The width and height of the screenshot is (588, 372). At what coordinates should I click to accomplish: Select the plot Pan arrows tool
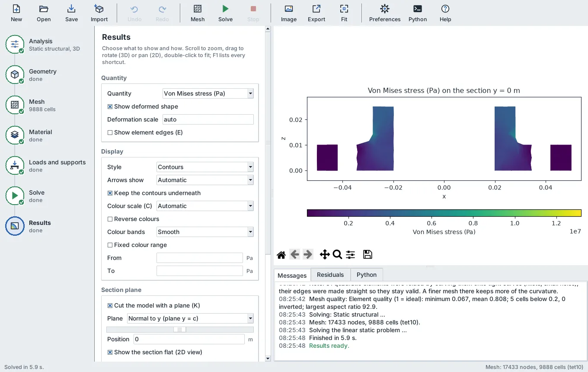click(x=325, y=255)
